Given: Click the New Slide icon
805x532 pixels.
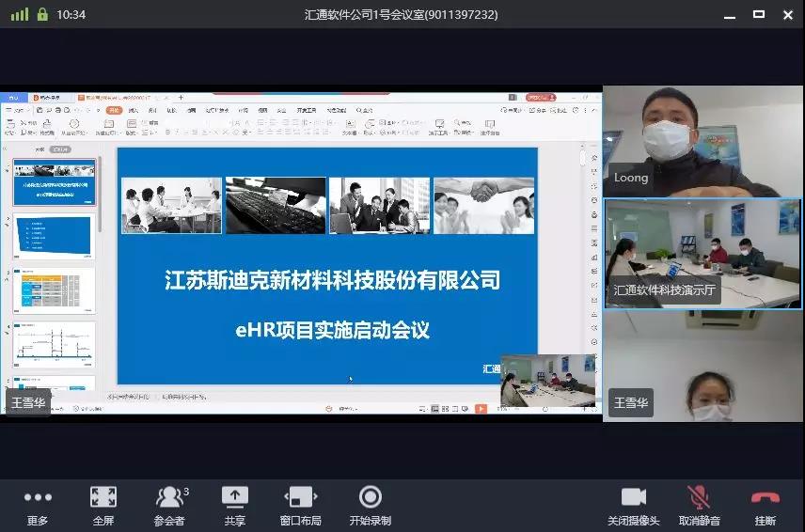Looking at the screenshot, I should tap(108, 126).
